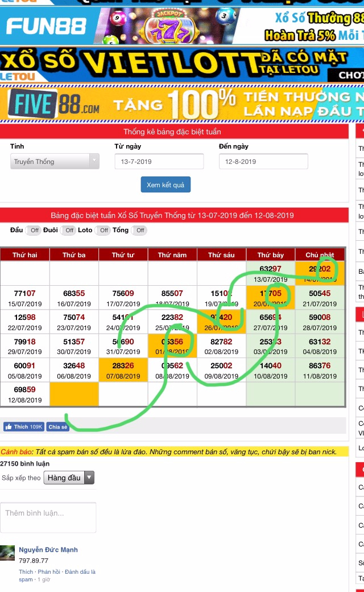The width and height of the screenshot is (364, 592).
Task: Click result 12598 dated 22/07/2019
Action: pos(25,318)
